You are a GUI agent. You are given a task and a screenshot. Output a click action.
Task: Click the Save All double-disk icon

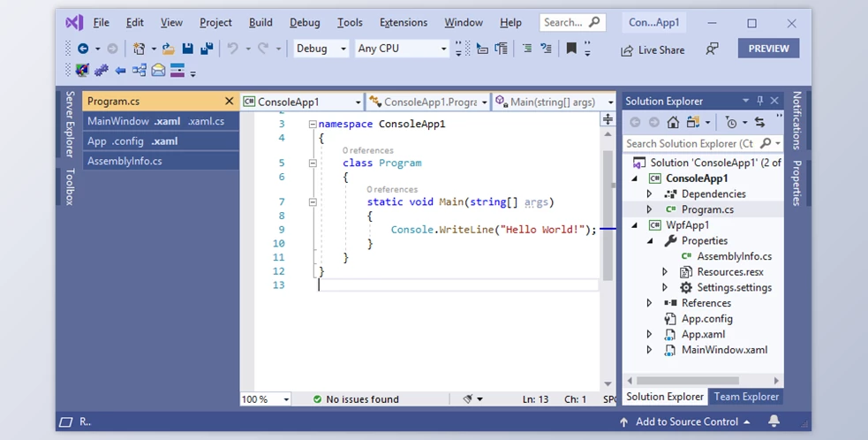click(x=207, y=49)
